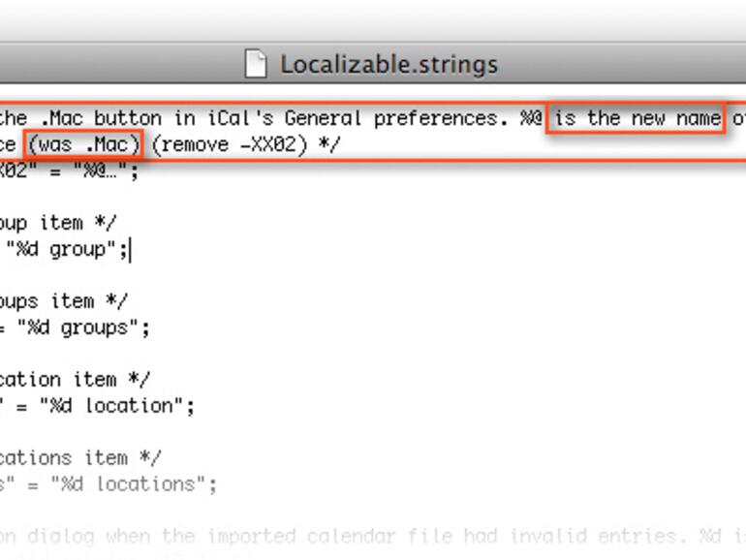Image resolution: width=746 pixels, height=560 pixels.
Task: Click the Localizable.strings window title
Action: [x=389, y=65]
